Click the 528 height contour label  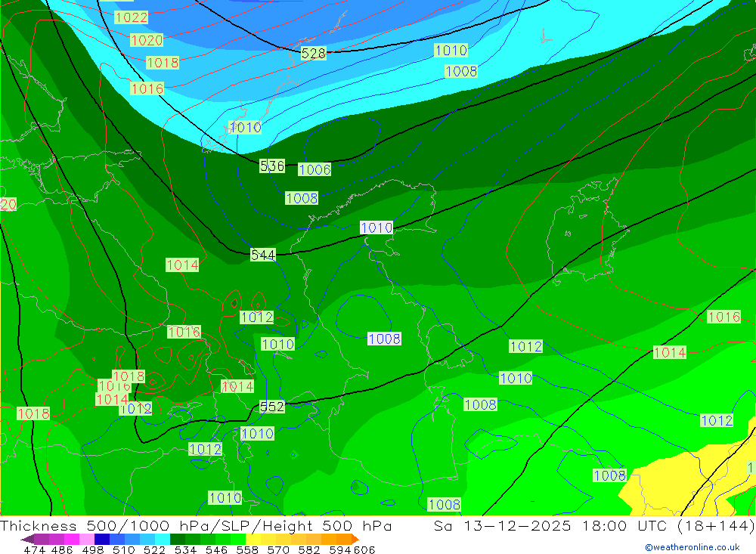coord(314,53)
